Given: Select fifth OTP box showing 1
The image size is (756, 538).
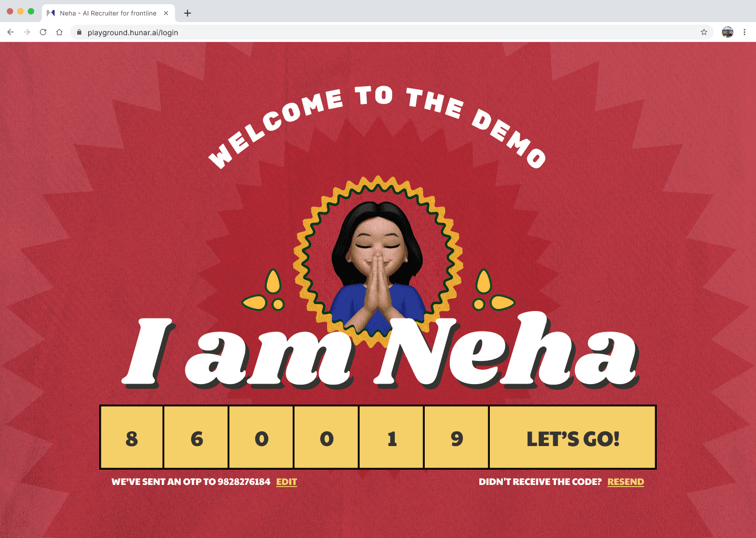Looking at the screenshot, I should tap(392, 437).
